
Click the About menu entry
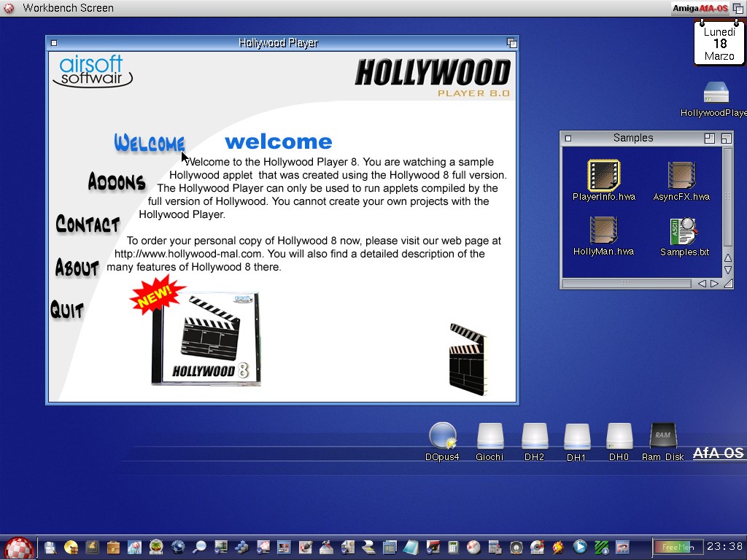pyautogui.click(x=77, y=268)
